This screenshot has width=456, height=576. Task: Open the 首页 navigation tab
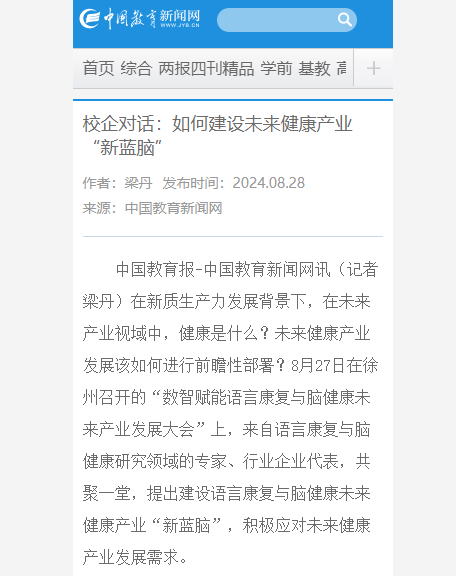point(98,69)
